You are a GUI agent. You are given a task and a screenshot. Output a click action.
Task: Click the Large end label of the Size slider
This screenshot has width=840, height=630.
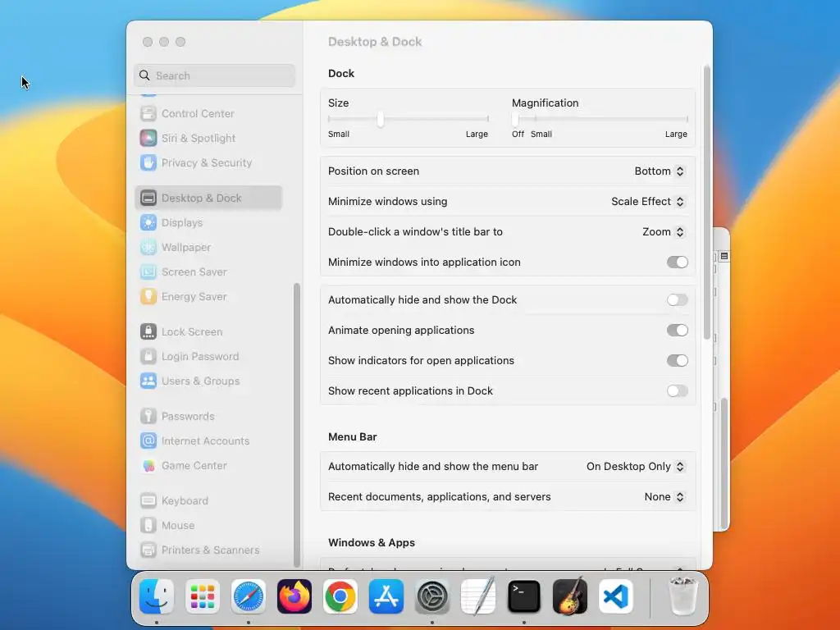(x=477, y=135)
